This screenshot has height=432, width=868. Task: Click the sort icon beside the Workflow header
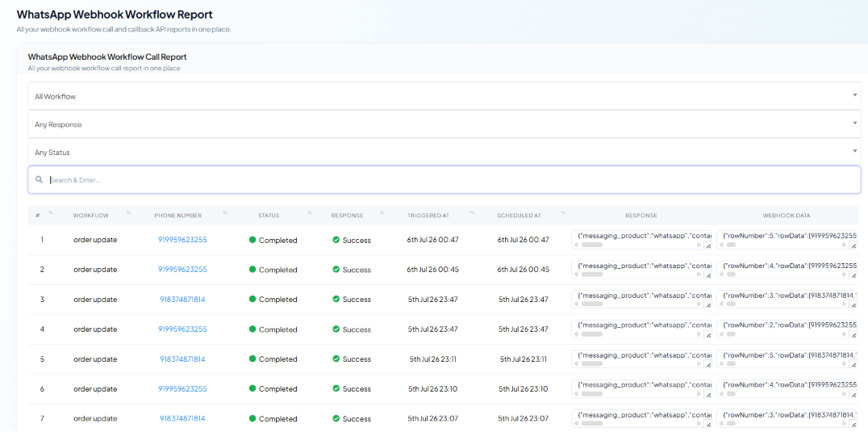[128, 213]
